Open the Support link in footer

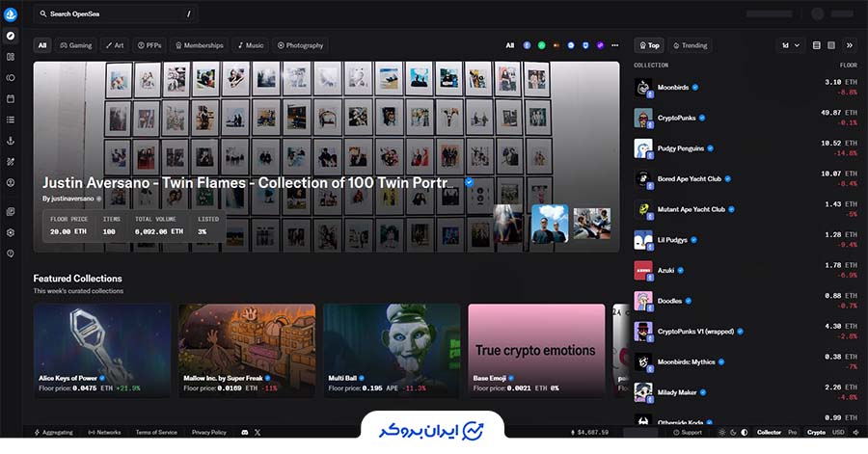click(x=688, y=433)
